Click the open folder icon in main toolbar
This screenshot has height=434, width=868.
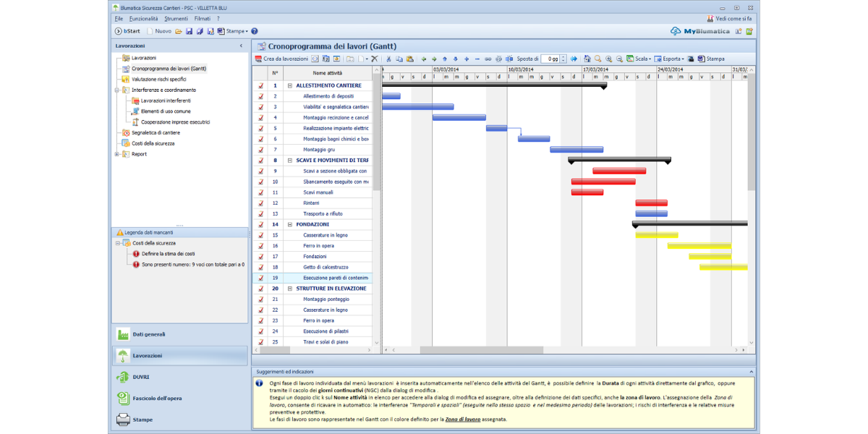coord(179,31)
